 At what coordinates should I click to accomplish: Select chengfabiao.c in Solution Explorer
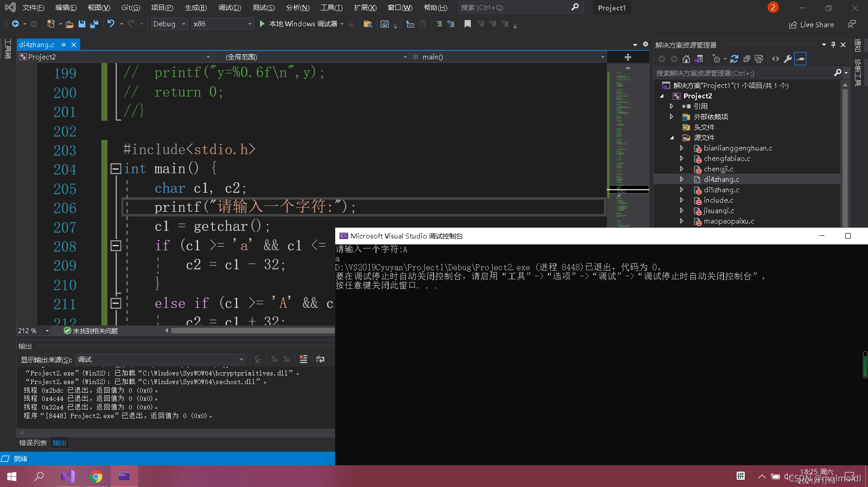pos(727,159)
